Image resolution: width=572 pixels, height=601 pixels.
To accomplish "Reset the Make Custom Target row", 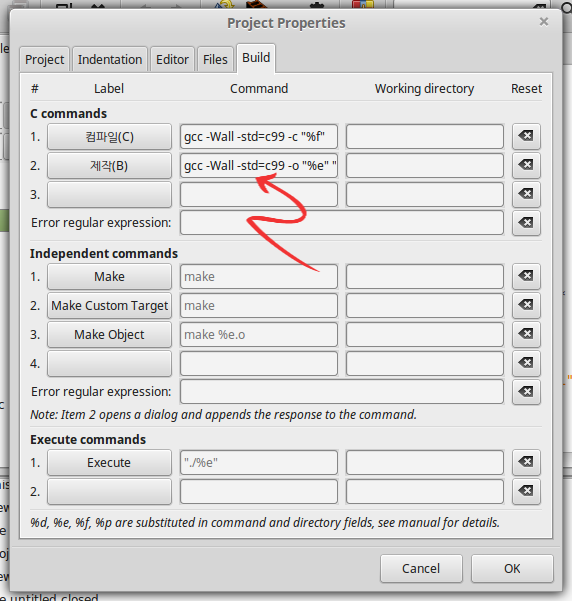I will point(526,305).
